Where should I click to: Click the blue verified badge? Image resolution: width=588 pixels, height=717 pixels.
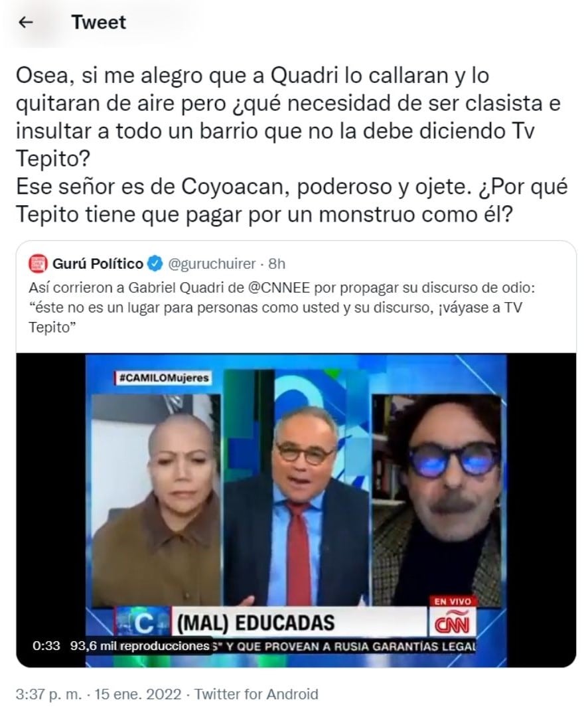(x=155, y=264)
